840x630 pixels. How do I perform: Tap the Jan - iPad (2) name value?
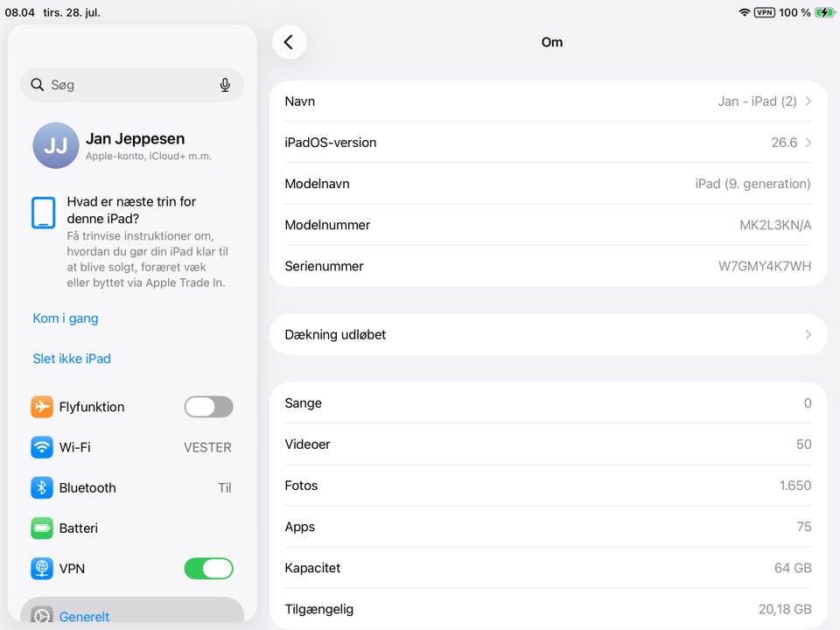[757, 101]
